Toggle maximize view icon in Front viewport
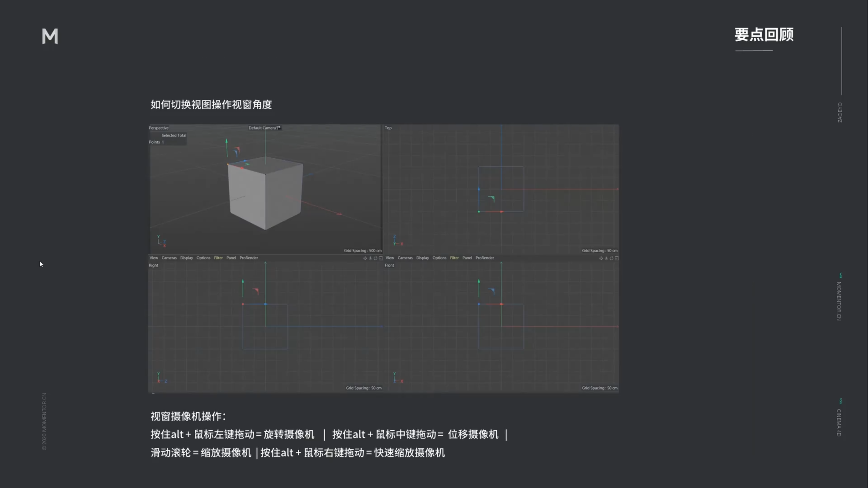This screenshot has height=488, width=868. (x=617, y=258)
